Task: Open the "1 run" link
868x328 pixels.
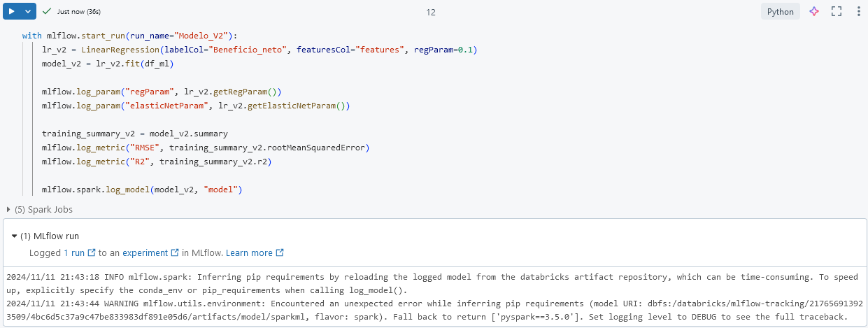Action: click(x=73, y=252)
